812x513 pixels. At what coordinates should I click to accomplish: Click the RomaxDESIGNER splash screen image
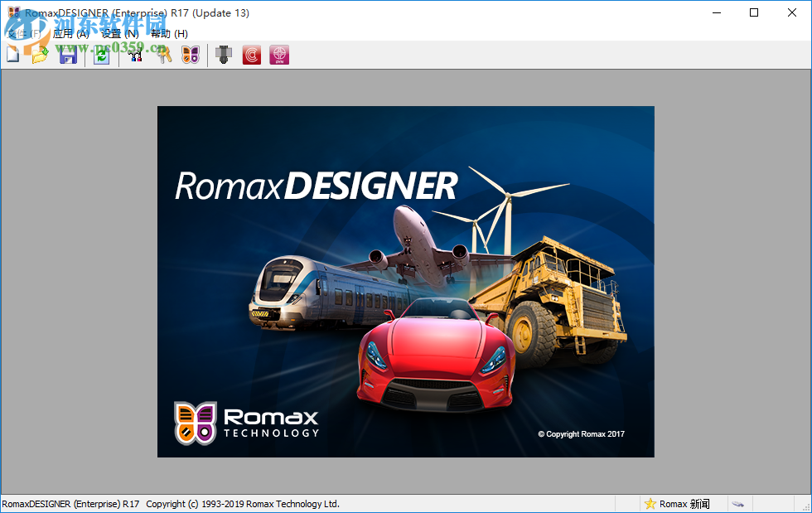(405, 281)
